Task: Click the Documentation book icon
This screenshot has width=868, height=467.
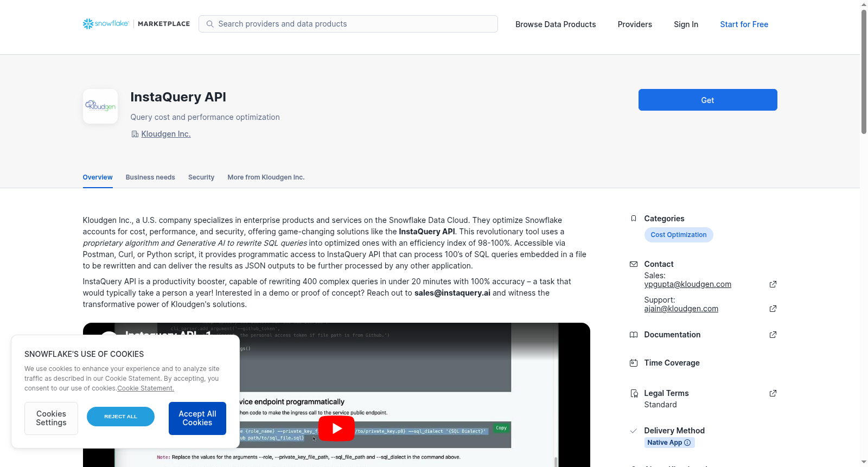Action: [633, 335]
